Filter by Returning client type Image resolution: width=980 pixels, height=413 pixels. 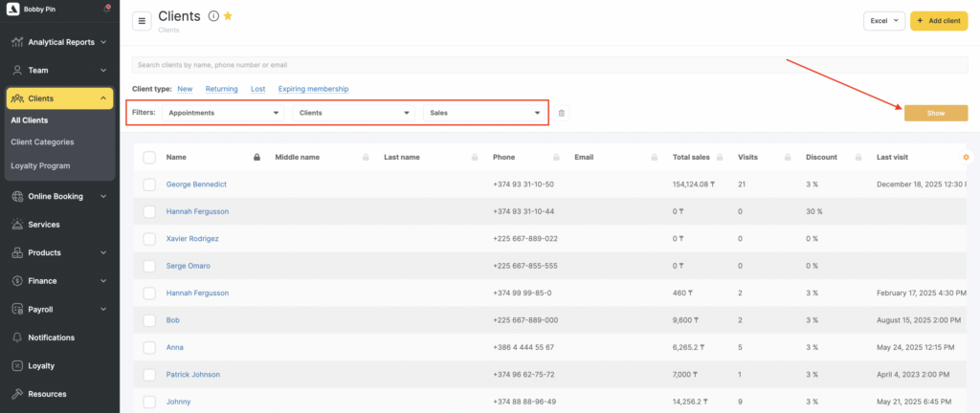pos(221,89)
